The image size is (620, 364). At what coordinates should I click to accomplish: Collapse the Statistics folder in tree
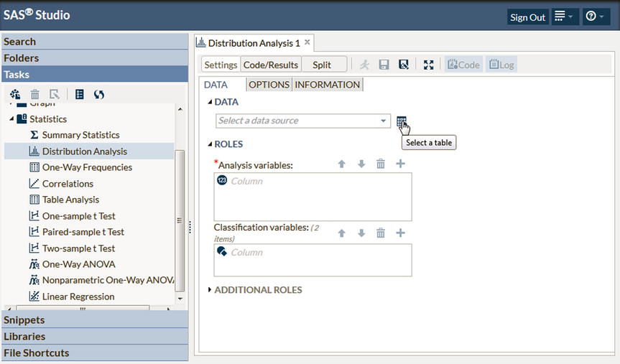11,118
